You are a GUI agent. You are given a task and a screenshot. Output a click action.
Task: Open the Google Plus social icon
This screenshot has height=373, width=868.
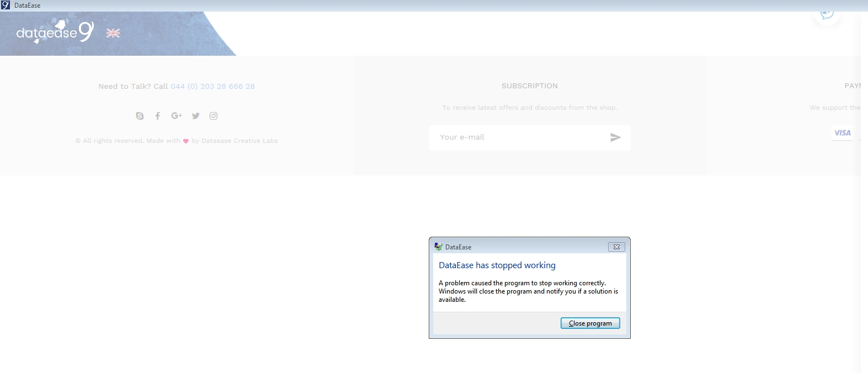coord(177,115)
